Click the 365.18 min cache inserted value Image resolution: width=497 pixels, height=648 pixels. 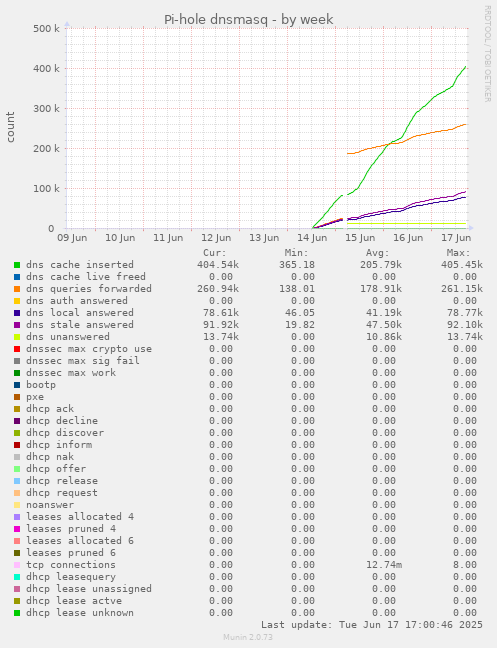297,264
